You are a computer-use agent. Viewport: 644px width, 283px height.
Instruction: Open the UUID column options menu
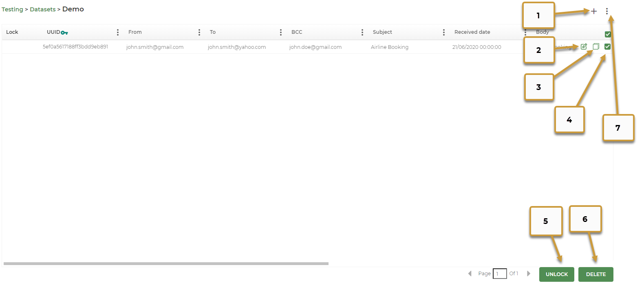(x=118, y=32)
